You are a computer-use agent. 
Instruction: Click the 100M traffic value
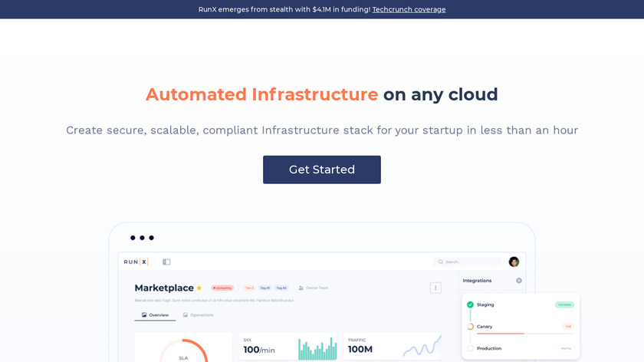click(360, 349)
